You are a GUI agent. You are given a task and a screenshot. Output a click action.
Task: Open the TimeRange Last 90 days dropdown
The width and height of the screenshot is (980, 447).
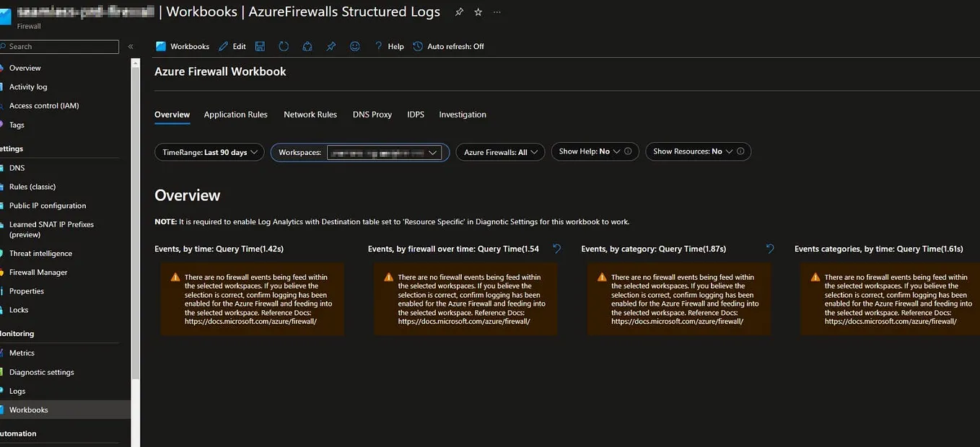coord(209,151)
